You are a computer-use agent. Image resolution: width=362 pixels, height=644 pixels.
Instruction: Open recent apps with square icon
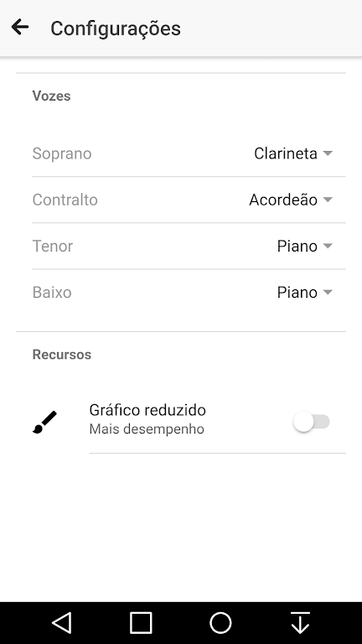pyautogui.click(x=141, y=623)
